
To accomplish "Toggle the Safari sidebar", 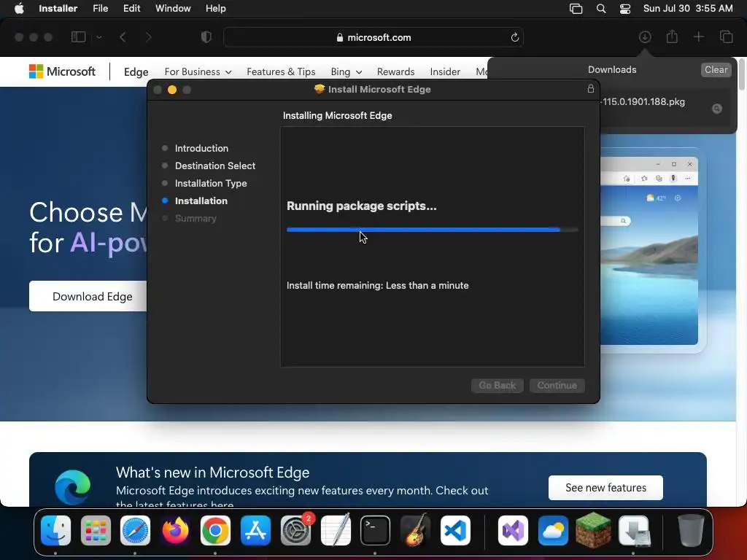I will (x=79, y=36).
